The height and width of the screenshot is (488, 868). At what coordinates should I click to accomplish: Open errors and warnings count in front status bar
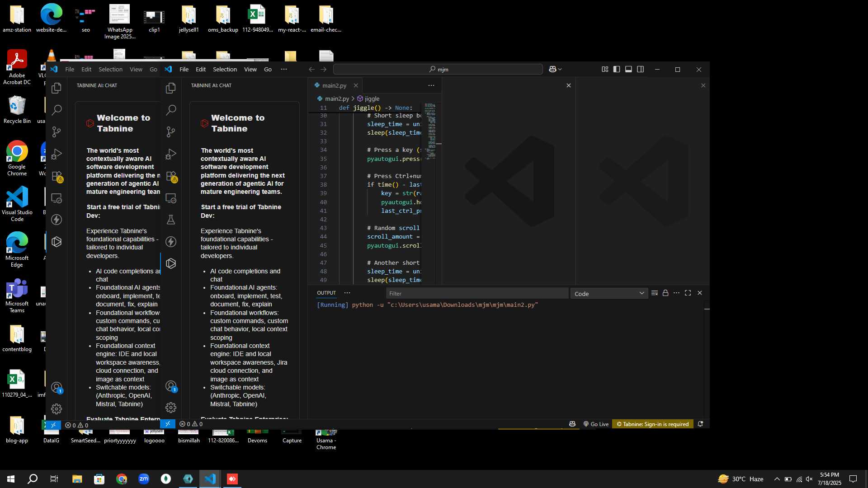point(191,424)
